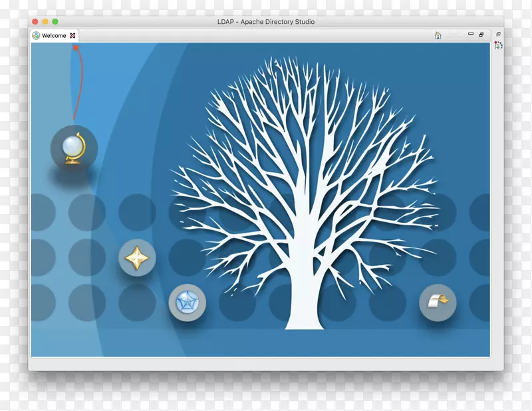Select the What's New gold star icon
The image size is (532, 411).
[x=137, y=257]
